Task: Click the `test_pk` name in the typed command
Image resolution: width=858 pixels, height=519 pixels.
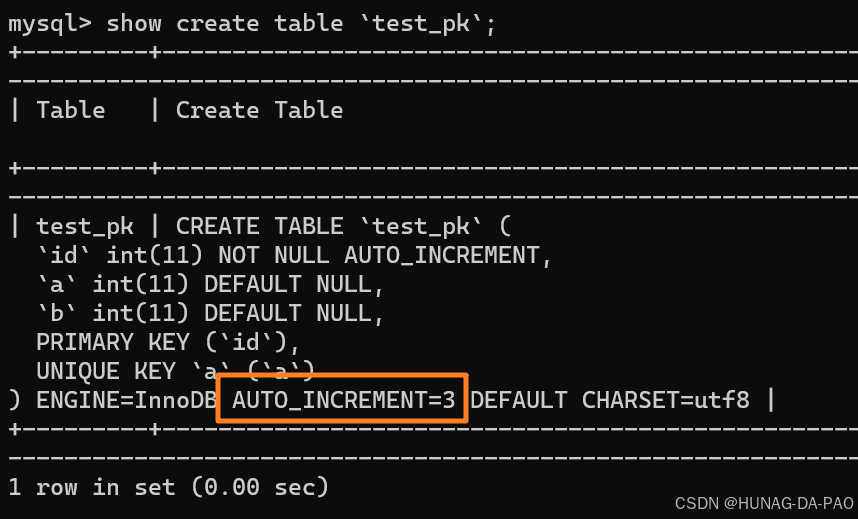Action: [x=421, y=25]
